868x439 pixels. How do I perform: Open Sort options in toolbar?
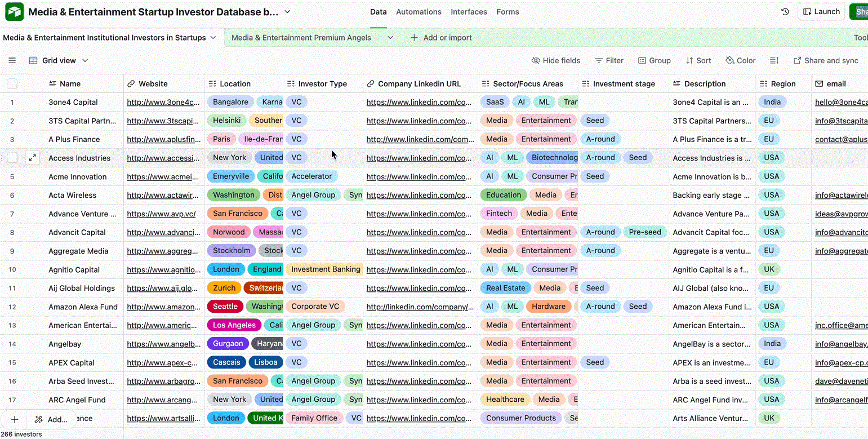698,60
